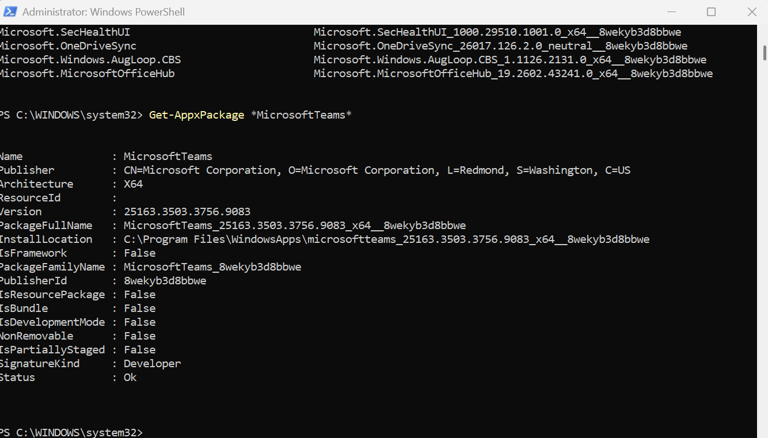Click the MicrosoftOfficeHub_19.2602.43241.0 full package name
This screenshot has width=768, height=438.
[513, 73]
